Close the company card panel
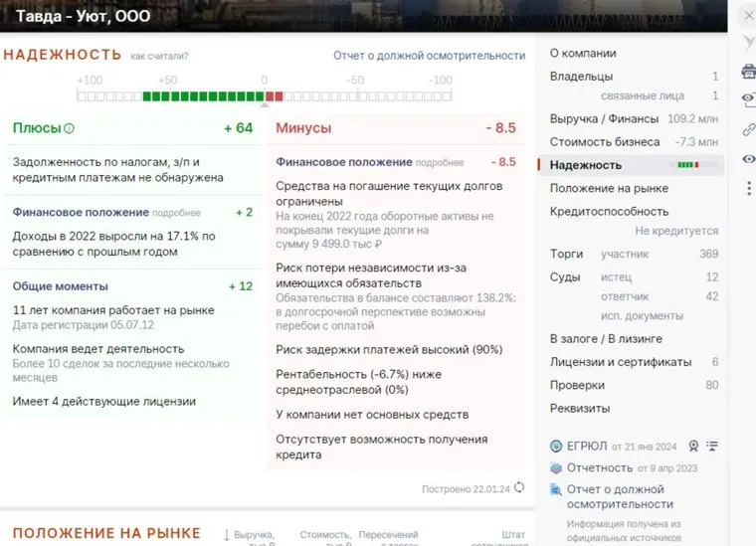The image size is (756, 546). 747,15
